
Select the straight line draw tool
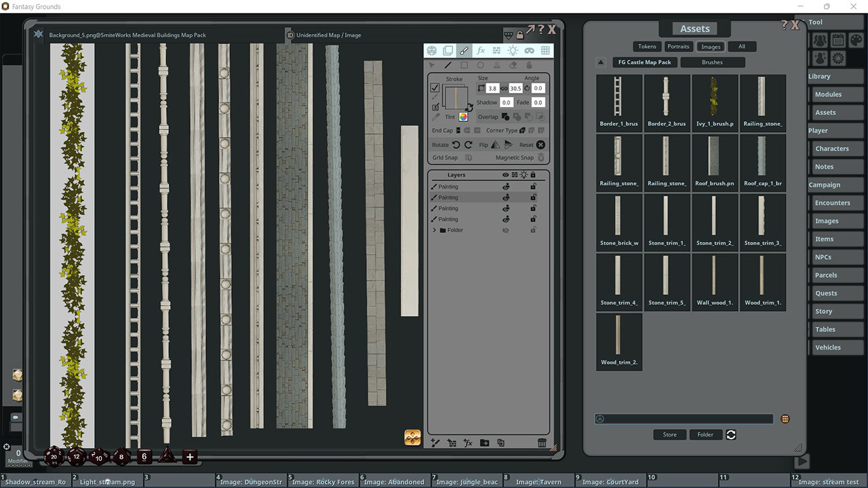click(x=449, y=65)
